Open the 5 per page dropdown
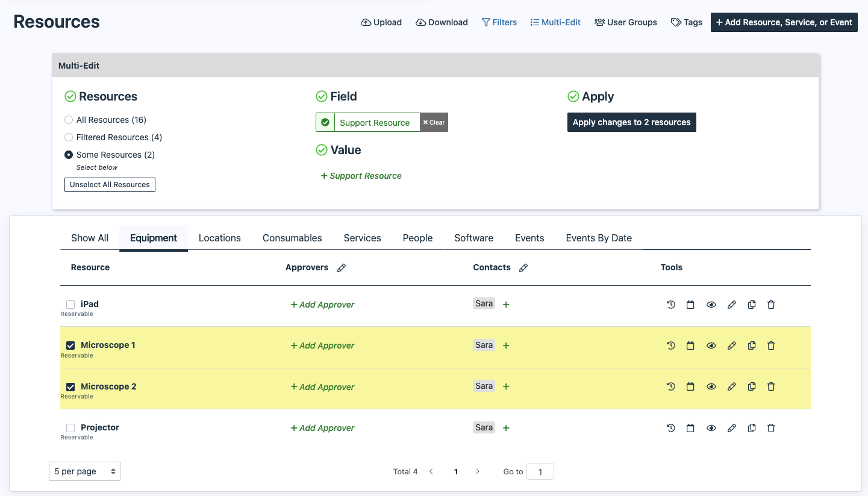Screen dimensions: 868x496 coord(84,471)
